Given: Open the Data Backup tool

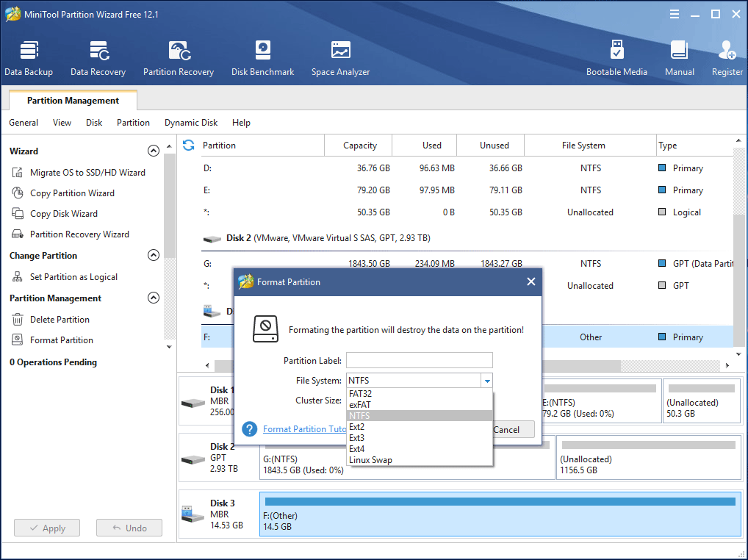Looking at the screenshot, I should coord(29,58).
